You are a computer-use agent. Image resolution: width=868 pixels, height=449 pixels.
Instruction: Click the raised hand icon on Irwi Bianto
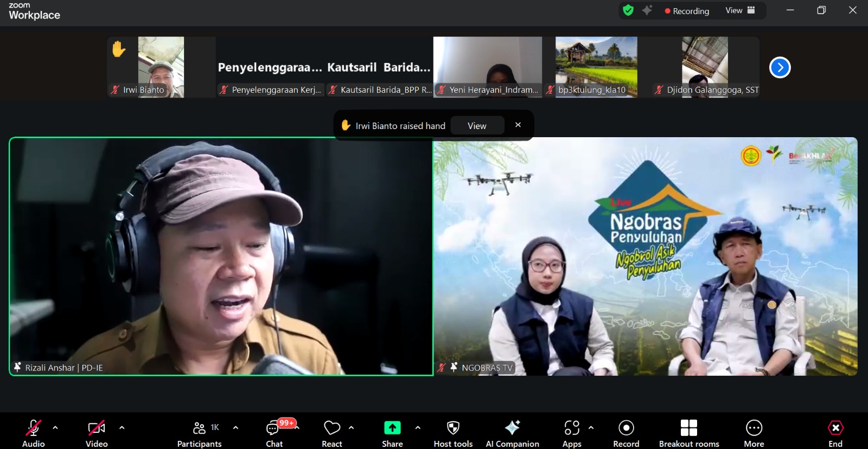click(119, 49)
